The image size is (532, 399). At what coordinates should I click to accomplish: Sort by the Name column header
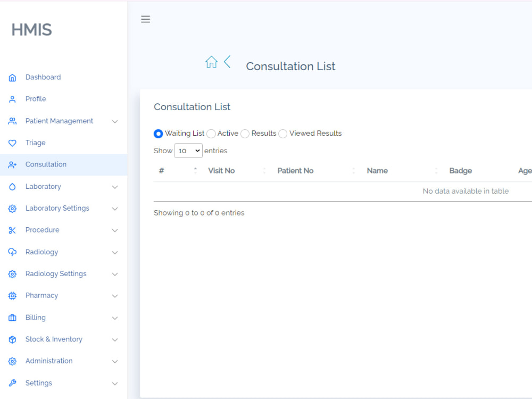[377, 171]
